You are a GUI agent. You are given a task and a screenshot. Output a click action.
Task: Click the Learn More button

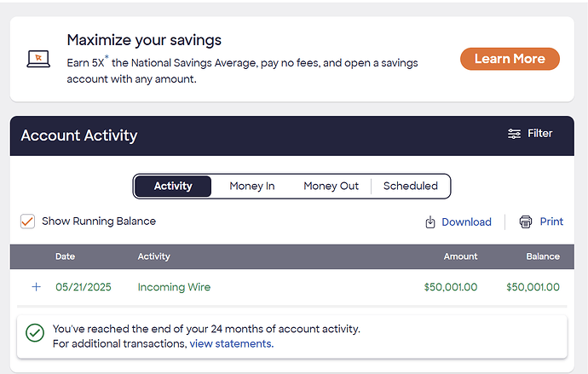pos(510,59)
